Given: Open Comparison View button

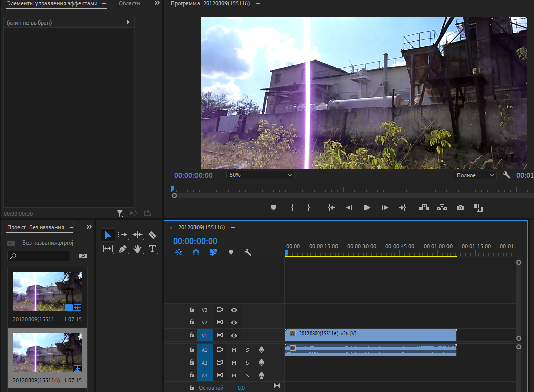Looking at the screenshot, I should (478, 207).
